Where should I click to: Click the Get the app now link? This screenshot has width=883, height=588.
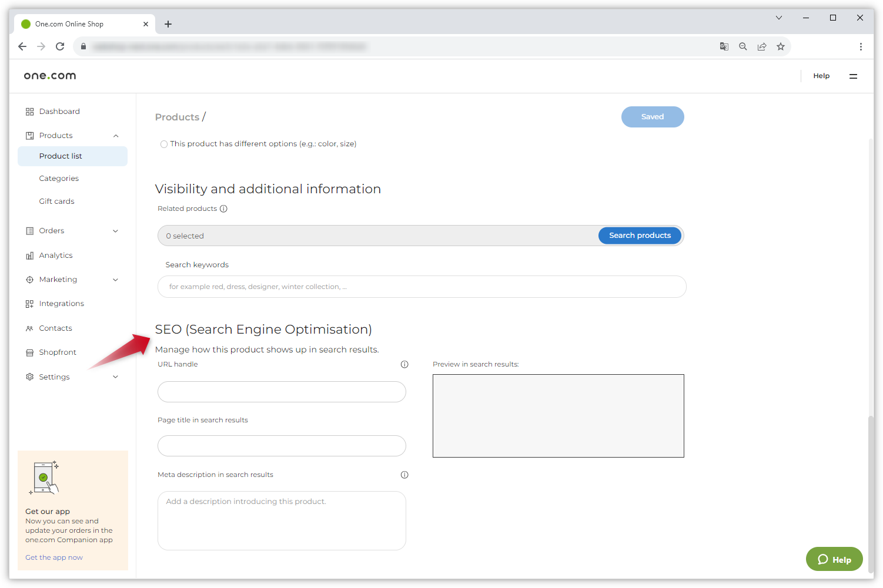tap(54, 557)
